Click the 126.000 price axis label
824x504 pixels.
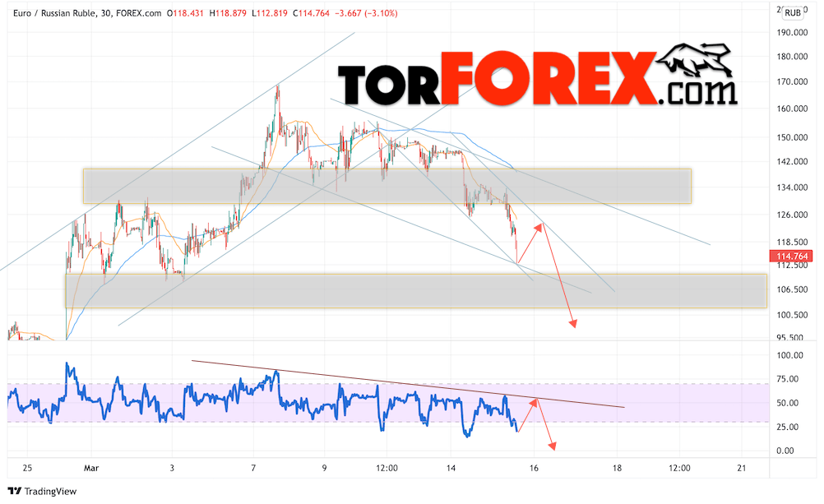pyautogui.click(x=792, y=215)
